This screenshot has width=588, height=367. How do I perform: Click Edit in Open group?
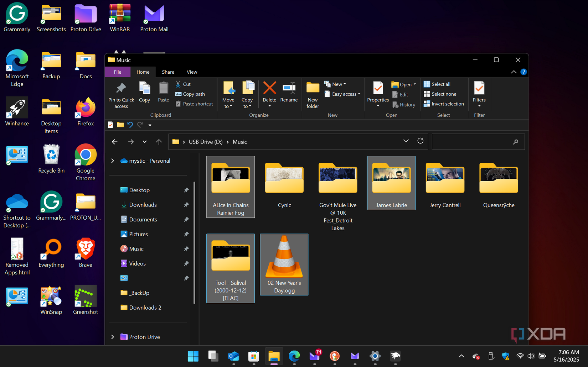coord(400,95)
